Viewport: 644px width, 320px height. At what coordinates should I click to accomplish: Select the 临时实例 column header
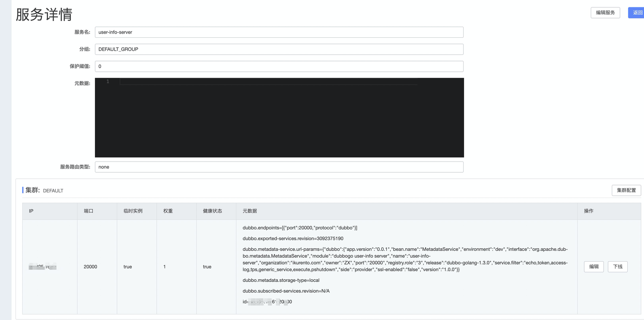[x=133, y=211]
